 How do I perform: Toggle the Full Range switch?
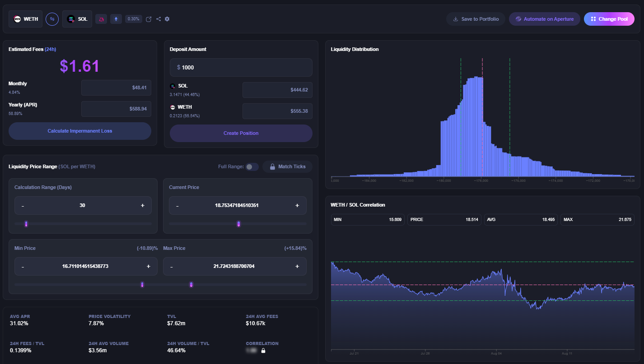click(x=252, y=167)
